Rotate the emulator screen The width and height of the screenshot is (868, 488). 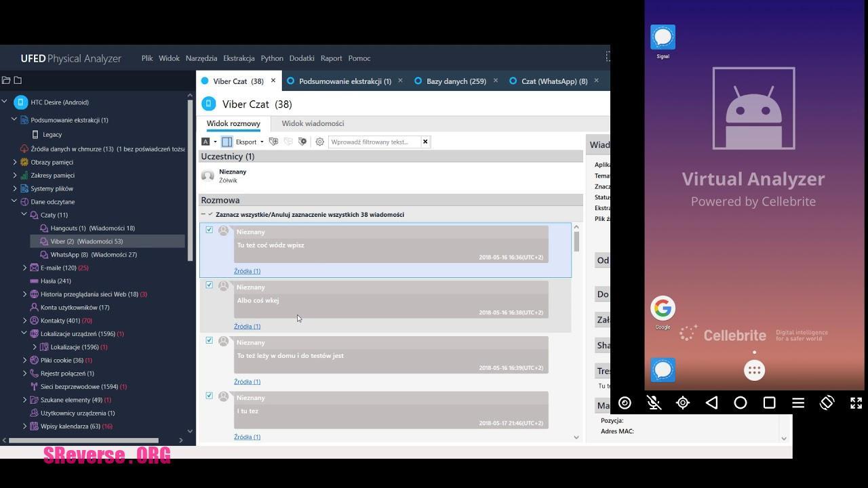click(827, 403)
